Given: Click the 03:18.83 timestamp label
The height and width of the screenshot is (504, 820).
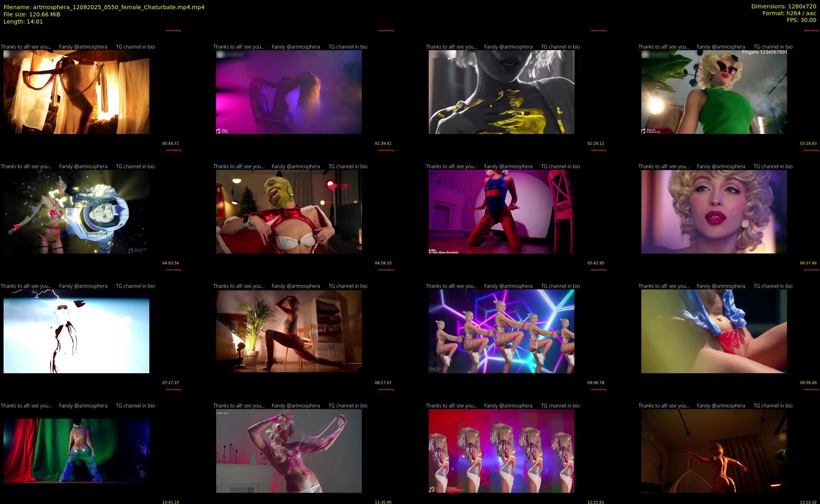Looking at the screenshot, I should 808,144.
